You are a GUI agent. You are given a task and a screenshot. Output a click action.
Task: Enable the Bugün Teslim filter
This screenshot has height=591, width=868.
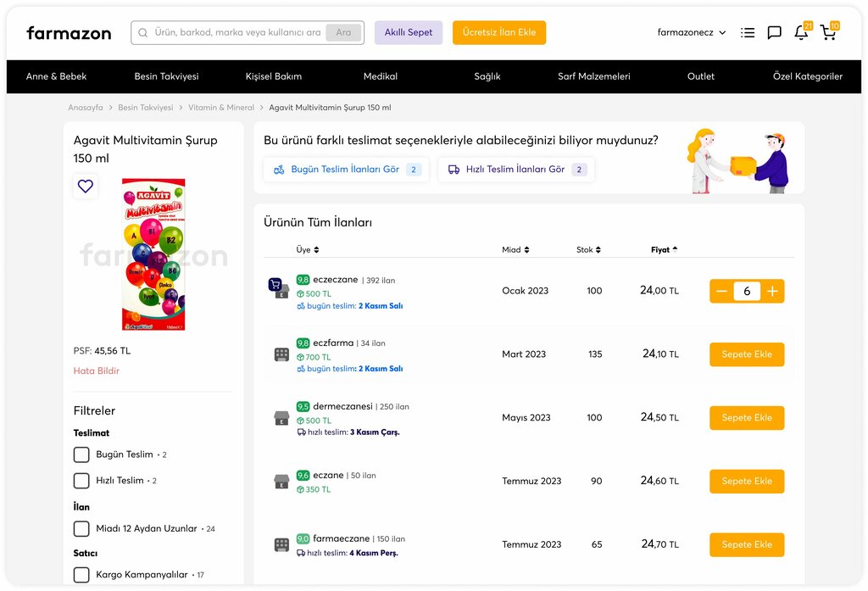pos(81,454)
